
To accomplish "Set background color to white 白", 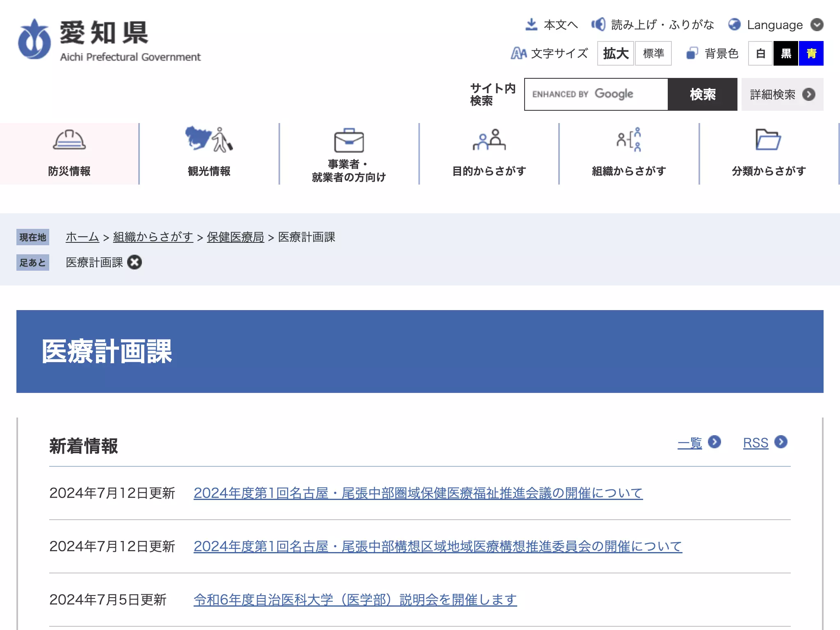I will point(761,53).
